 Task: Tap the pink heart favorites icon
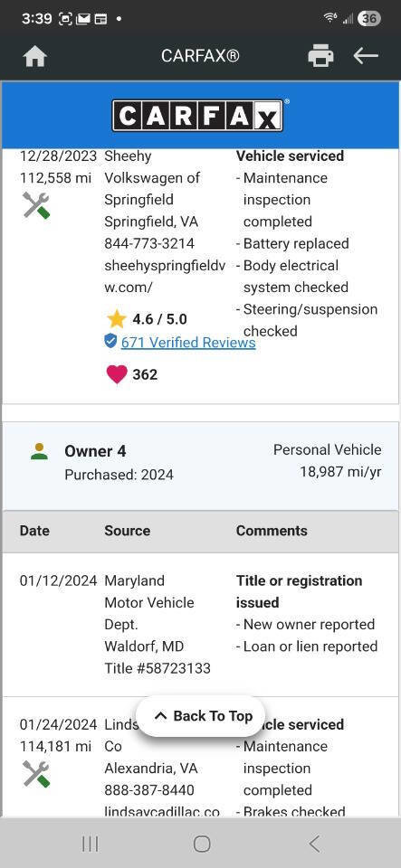116,374
